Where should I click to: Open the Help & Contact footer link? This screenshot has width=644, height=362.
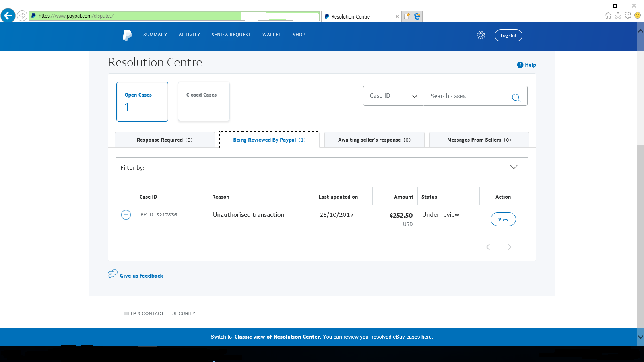(144, 313)
